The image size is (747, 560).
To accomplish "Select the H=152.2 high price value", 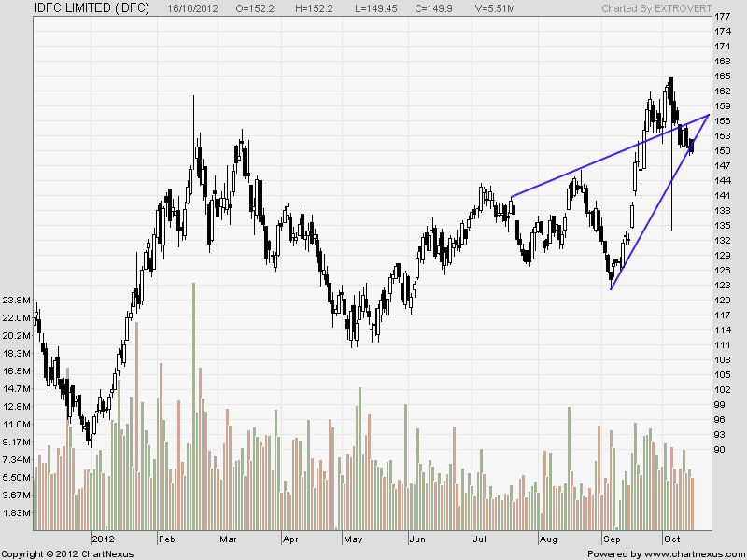I will 313,7.
